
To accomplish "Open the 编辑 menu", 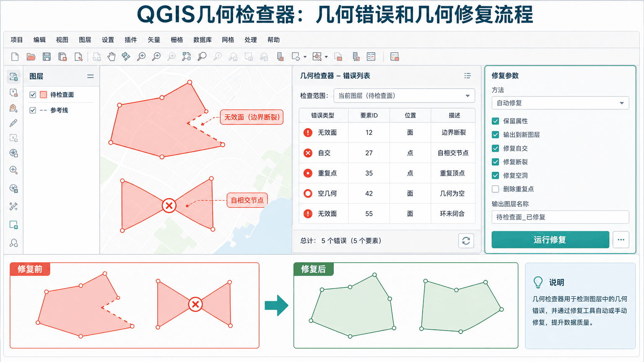I will (x=39, y=40).
